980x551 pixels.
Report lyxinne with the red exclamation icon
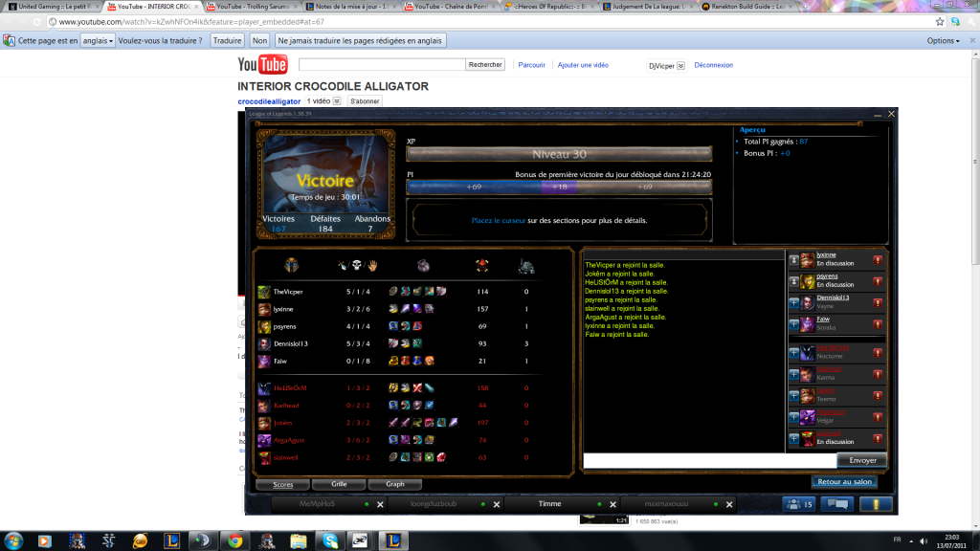pos(878,260)
